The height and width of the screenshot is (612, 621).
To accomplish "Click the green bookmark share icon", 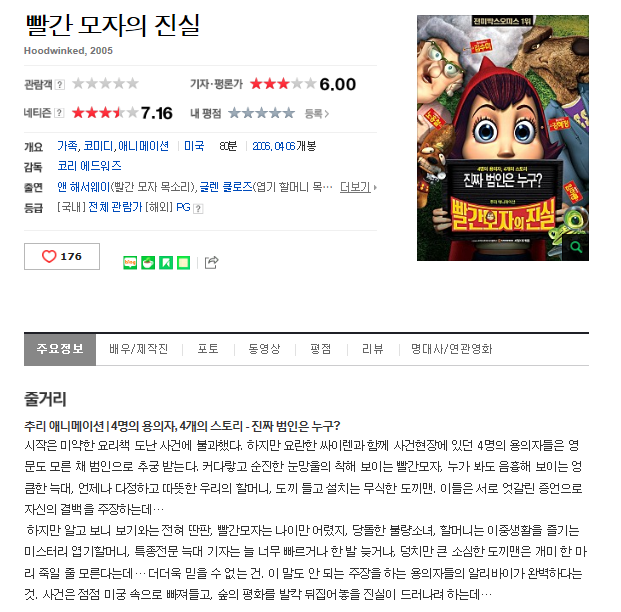I will click(166, 263).
